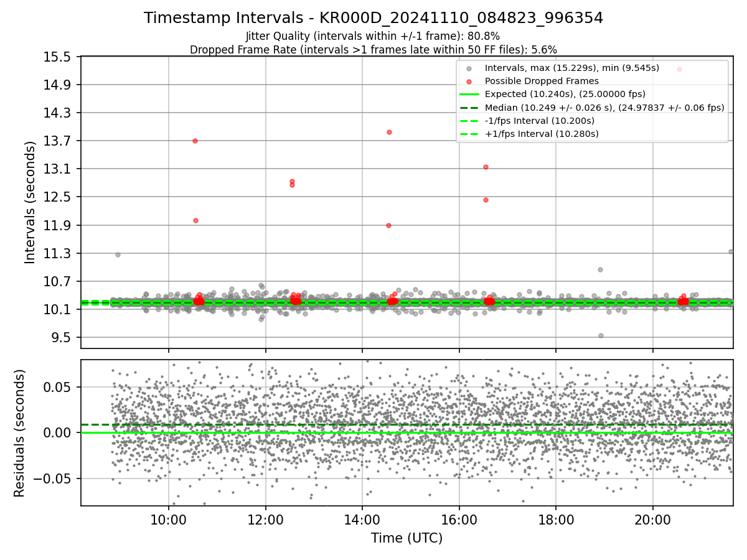This screenshot has height=560, width=747.
Task: Click the red dropped-frame point near 13.9 seconds around 14:30
Action: coord(389,132)
